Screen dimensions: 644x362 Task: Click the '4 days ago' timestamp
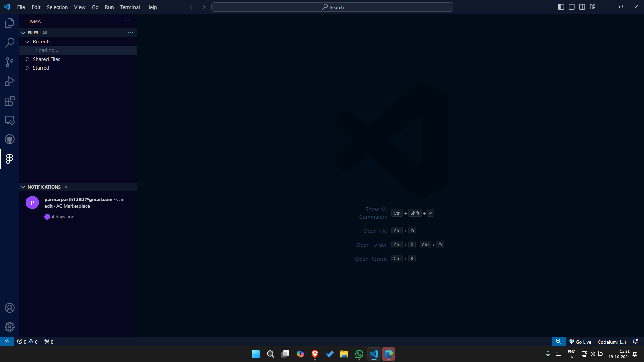pyautogui.click(x=63, y=217)
